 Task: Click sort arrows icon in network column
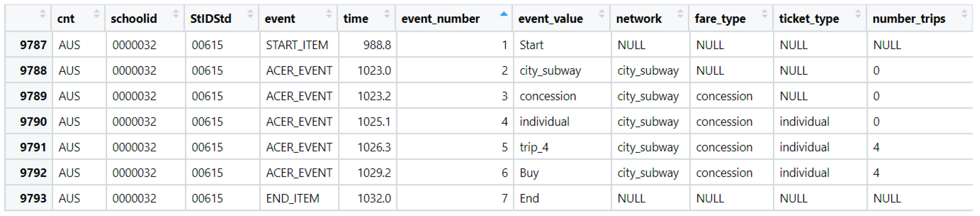680,14
